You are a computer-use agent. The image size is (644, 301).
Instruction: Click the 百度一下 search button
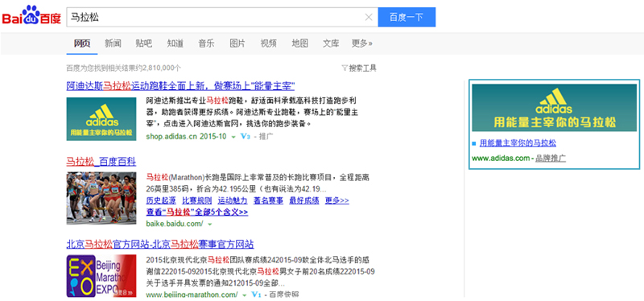[x=407, y=17]
